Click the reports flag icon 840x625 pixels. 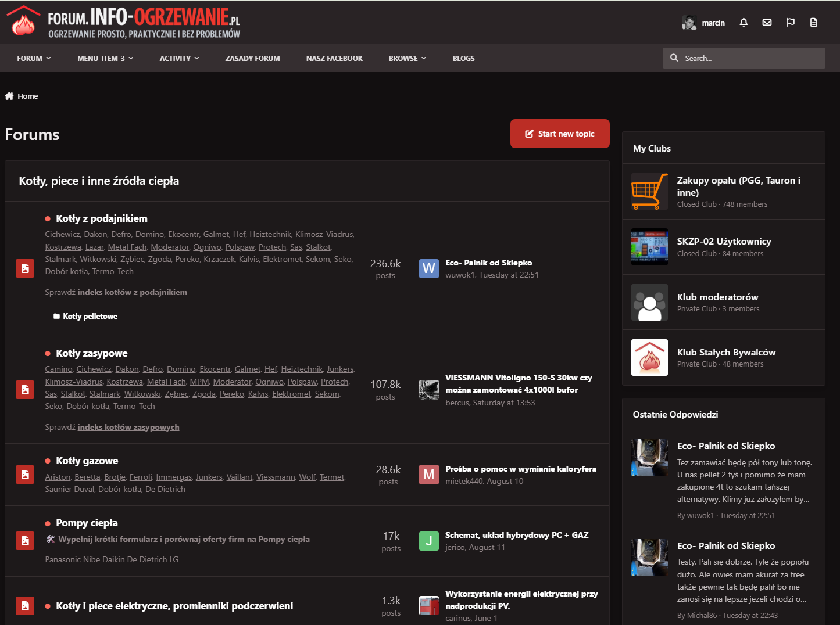coord(790,23)
